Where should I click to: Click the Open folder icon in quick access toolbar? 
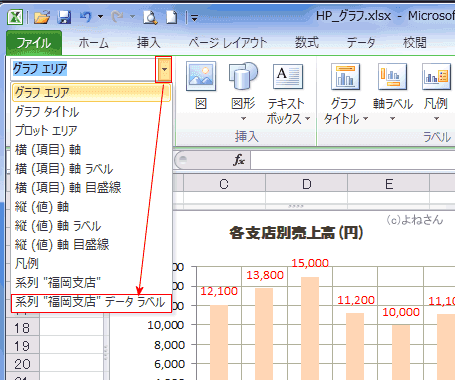click(x=42, y=17)
